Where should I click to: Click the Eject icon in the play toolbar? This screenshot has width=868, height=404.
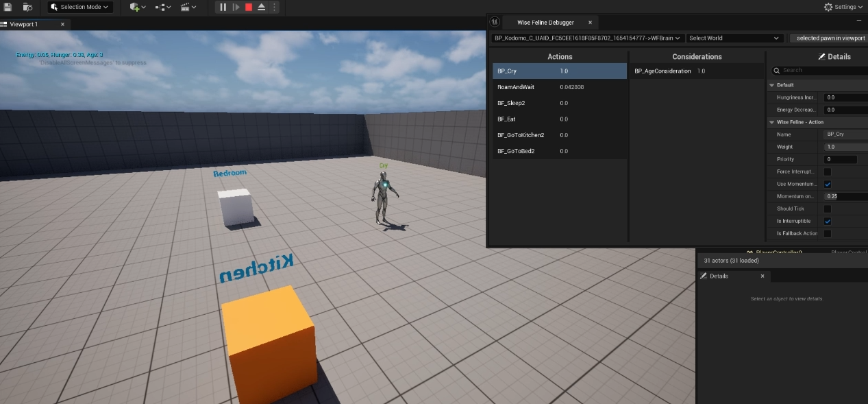262,8
